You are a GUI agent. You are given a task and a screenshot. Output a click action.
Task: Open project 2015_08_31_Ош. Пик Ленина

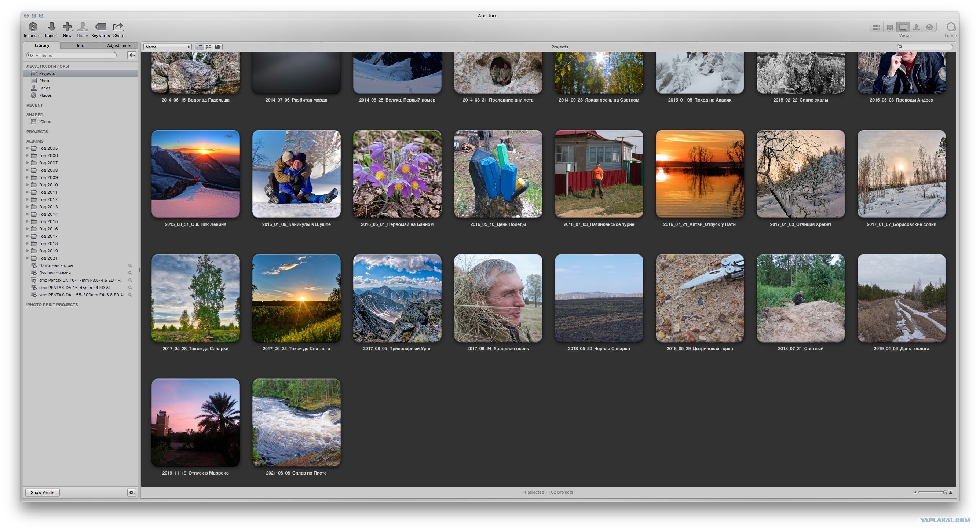pos(195,174)
